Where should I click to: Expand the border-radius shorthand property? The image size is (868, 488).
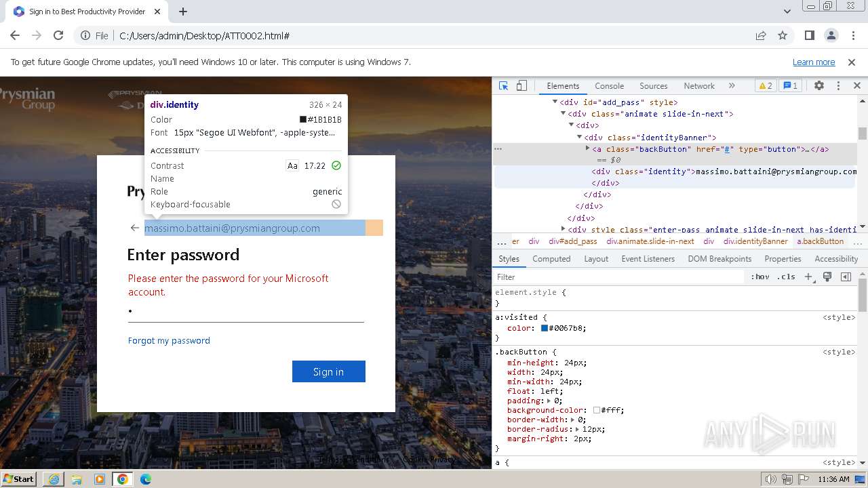[578, 429]
